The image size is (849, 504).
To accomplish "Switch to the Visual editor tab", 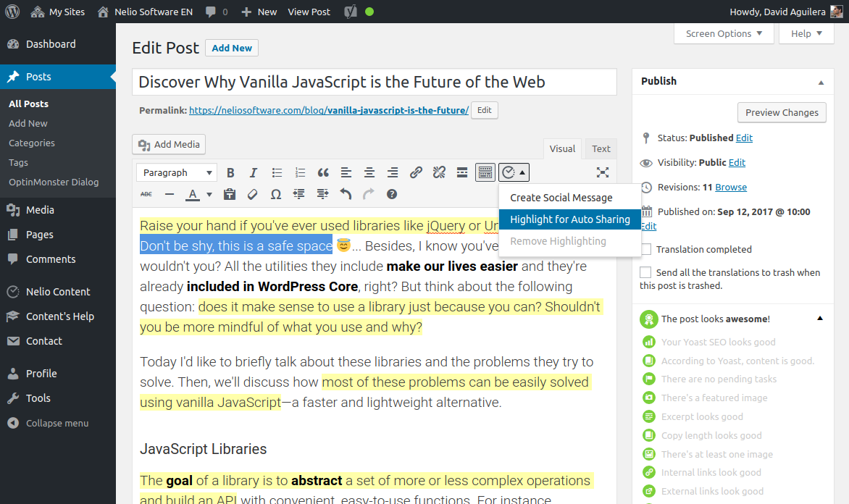I will coord(562,149).
